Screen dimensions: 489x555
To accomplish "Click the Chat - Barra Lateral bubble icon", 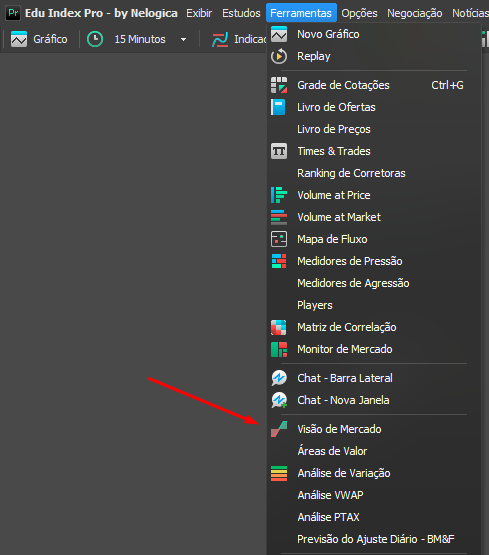I will click(279, 378).
